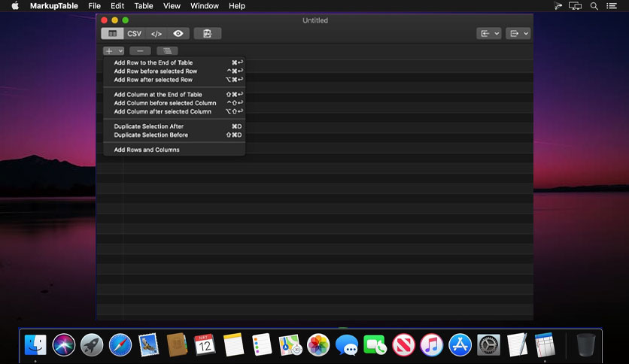Image resolution: width=629 pixels, height=364 pixels.
Task: Open Trash in the Dock
Action: [x=585, y=344]
